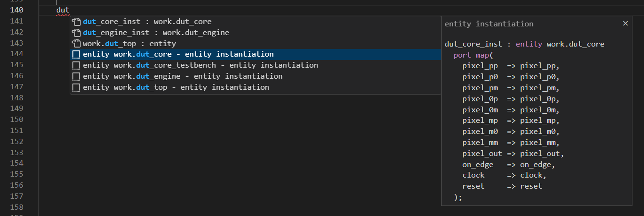
Task: Click the icon beside work.dut_top entity suggestion
Action: pyautogui.click(x=76, y=44)
